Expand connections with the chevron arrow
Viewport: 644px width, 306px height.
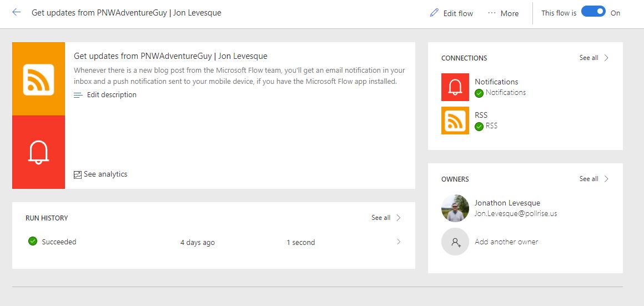coord(606,58)
